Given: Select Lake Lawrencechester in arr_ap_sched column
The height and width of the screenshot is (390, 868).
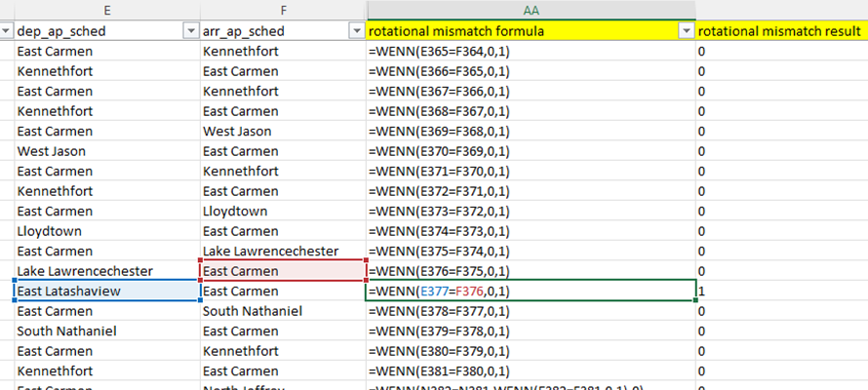Looking at the screenshot, I should point(283,252).
